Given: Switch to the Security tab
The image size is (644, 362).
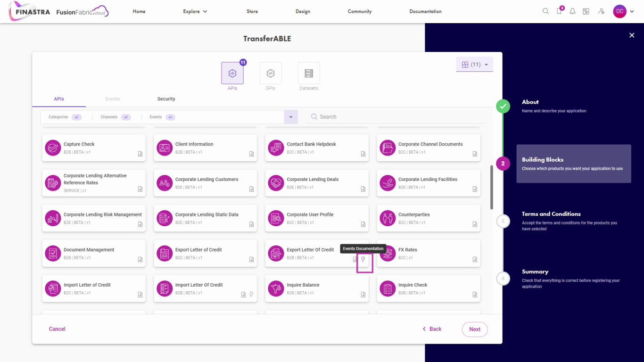Looking at the screenshot, I should [x=166, y=99].
